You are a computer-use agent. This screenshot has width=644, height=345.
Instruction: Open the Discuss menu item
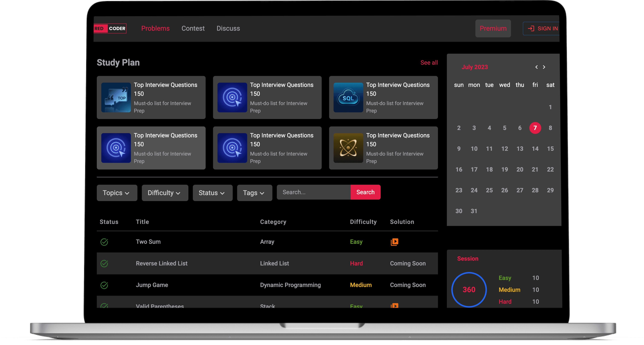228,28
